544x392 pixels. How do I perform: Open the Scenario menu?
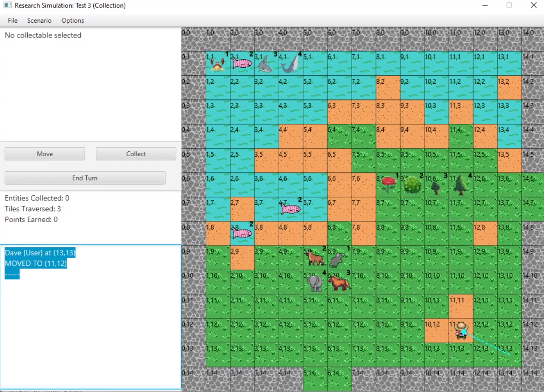(39, 21)
